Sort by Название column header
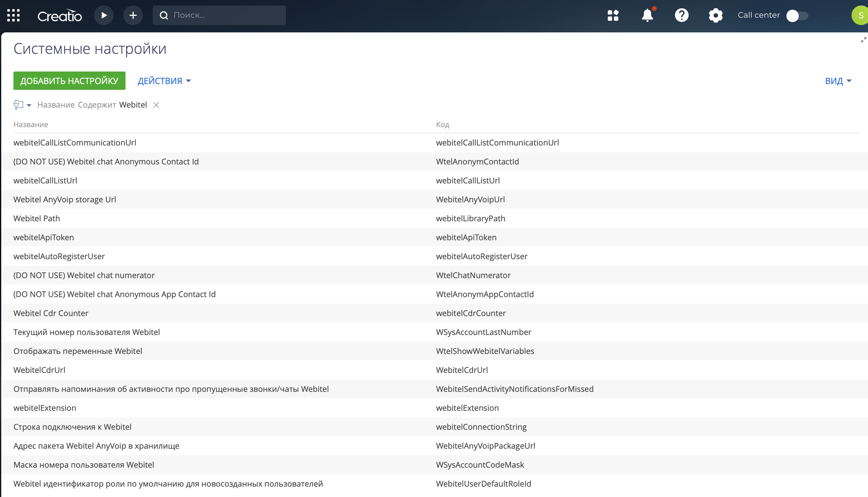This screenshot has width=868, height=497. (x=31, y=125)
